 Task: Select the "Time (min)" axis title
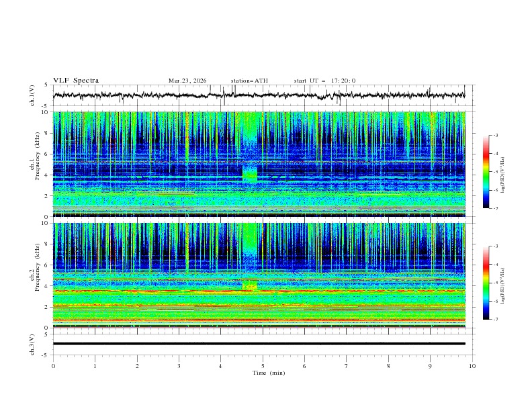coord(269,373)
